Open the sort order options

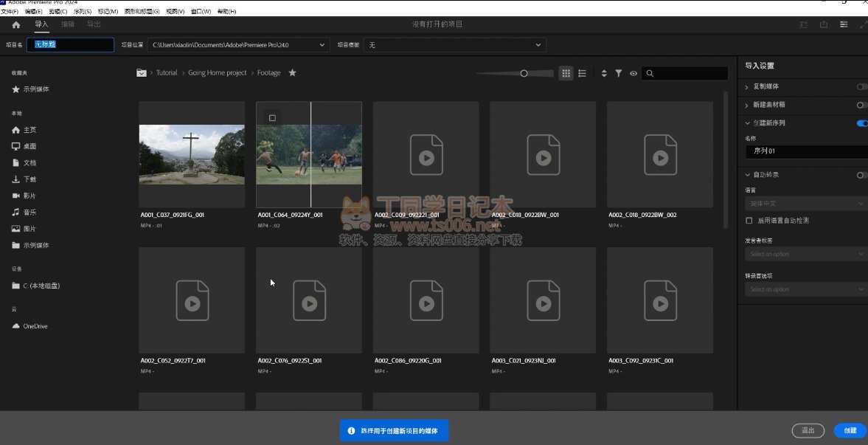tap(604, 73)
